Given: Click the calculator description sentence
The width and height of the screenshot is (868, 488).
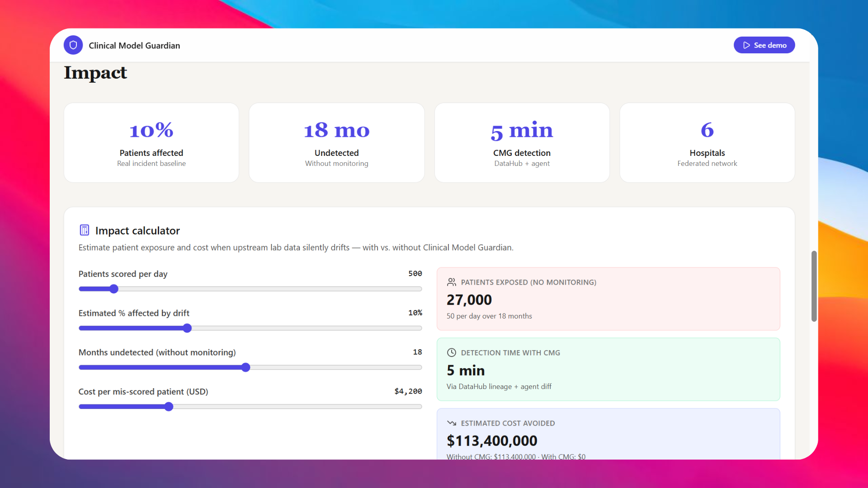Looking at the screenshot, I should (296, 248).
